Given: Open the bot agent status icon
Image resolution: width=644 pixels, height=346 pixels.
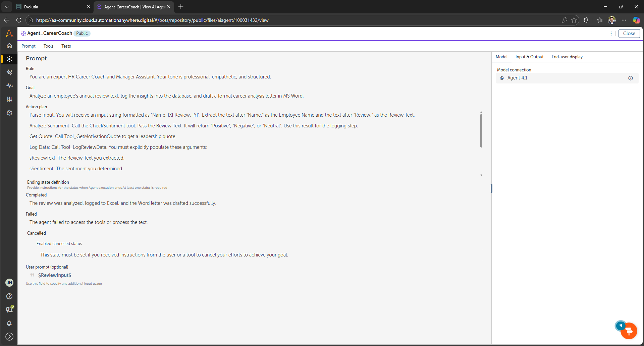Looking at the screenshot, I should pos(9,309).
